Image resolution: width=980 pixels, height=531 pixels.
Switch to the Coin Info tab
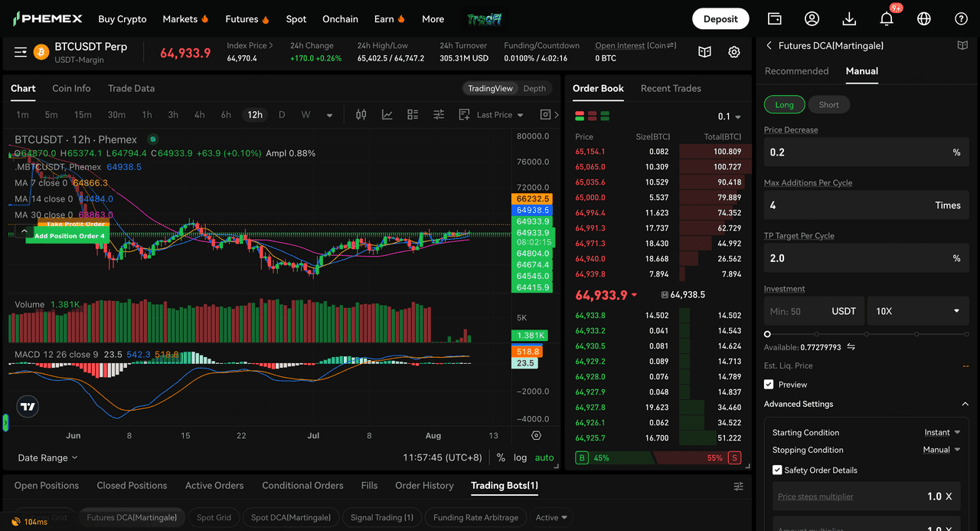point(71,88)
